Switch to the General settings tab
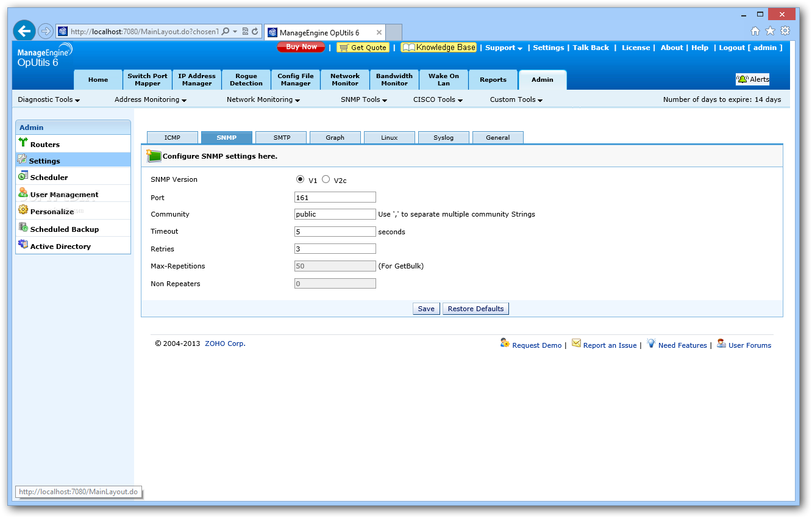Image resolution: width=812 pixels, height=518 pixels. pyautogui.click(x=498, y=138)
